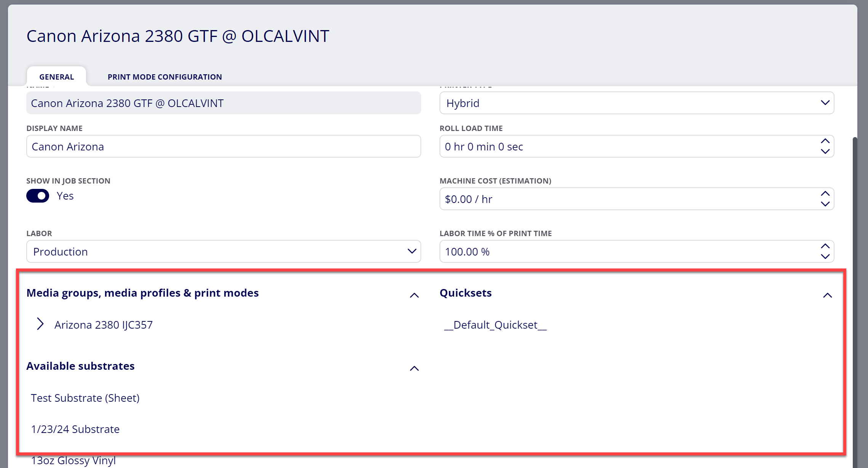Select Test Substrate (Sheet) entry
This screenshot has width=868, height=468.
click(85, 398)
